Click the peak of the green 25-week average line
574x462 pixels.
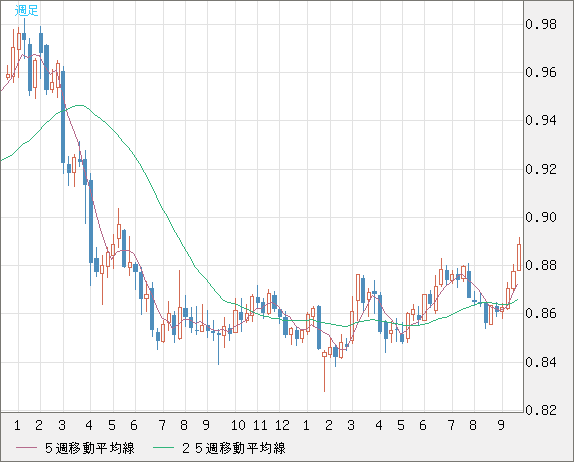point(80,105)
